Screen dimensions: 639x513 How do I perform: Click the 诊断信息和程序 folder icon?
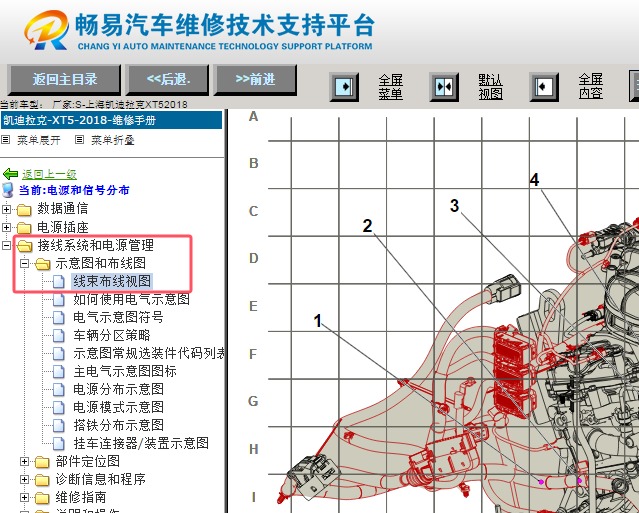[x=42, y=480]
